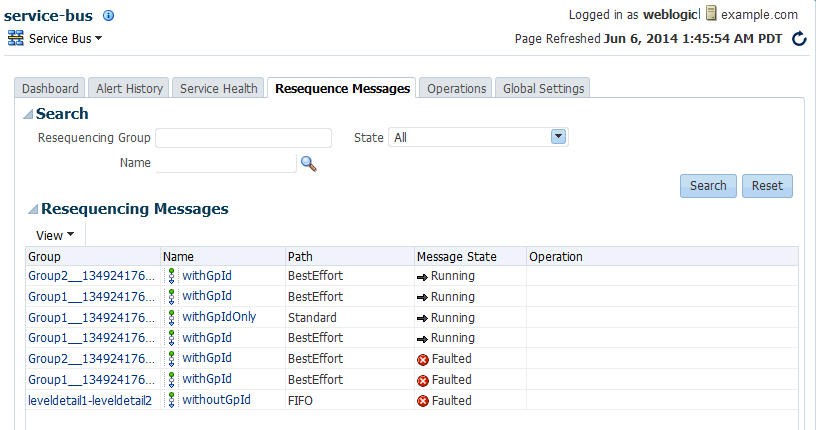Screen dimensions: 816x430
Task: Open the View menu
Action: [x=55, y=235]
